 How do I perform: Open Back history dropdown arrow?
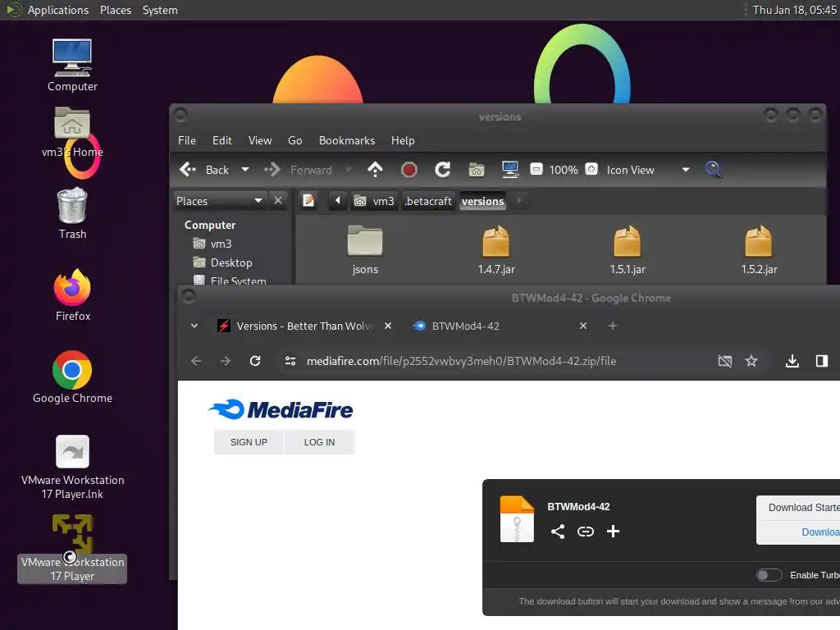[x=244, y=170]
